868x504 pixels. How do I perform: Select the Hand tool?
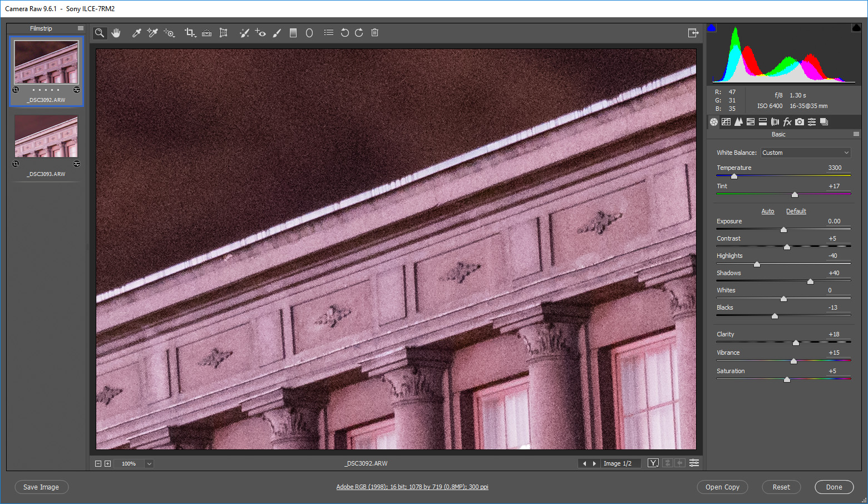tap(116, 33)
